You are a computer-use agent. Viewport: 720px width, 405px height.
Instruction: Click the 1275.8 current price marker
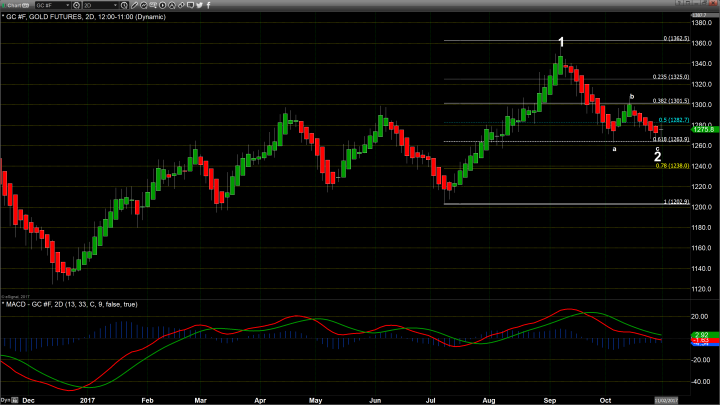point(705,129)
